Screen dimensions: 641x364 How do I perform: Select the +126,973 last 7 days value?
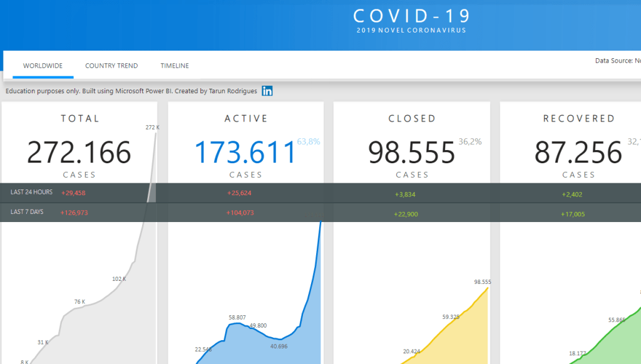(74, 213)
